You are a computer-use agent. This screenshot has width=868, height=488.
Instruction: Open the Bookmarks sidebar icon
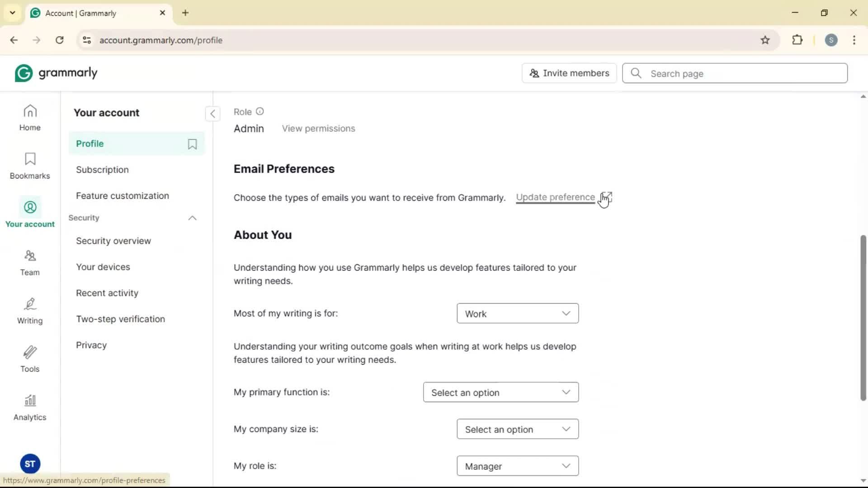tap(30, 166)
